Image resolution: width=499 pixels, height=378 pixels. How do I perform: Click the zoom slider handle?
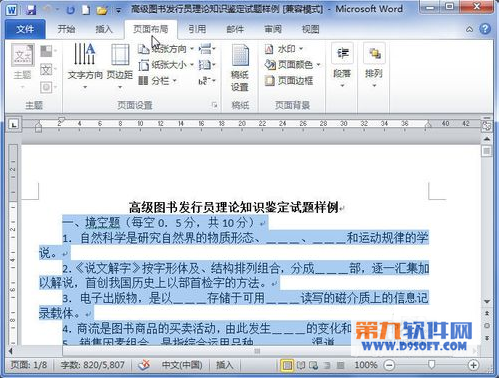coord(432,365)
